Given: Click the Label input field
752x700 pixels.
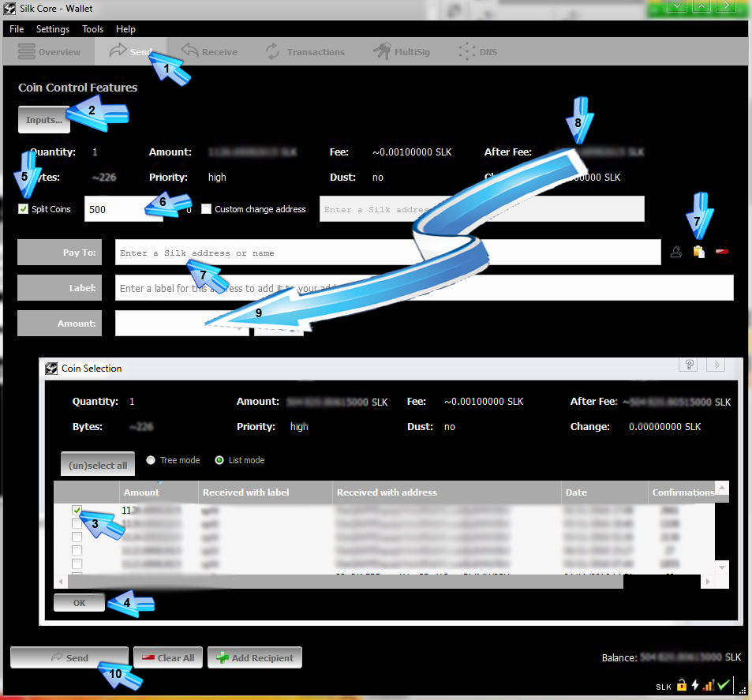Looking at the screenshot, I should point(424,287).
